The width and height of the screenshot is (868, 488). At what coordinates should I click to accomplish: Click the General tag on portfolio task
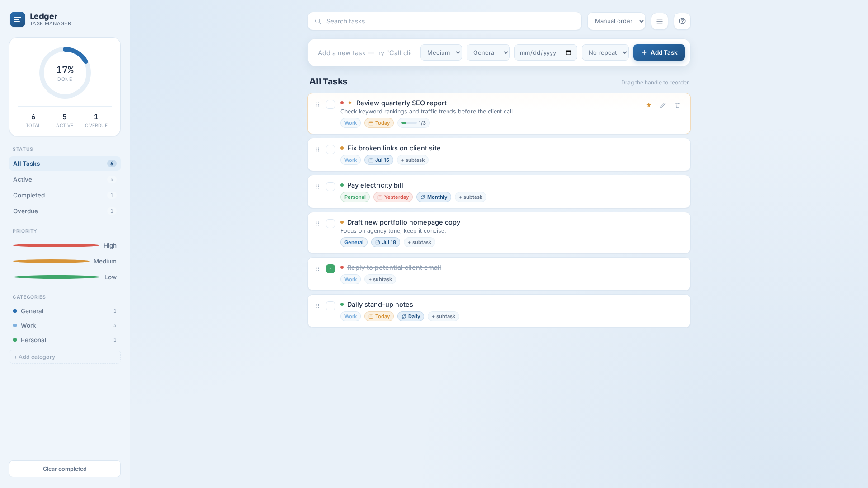coord(354,242)
